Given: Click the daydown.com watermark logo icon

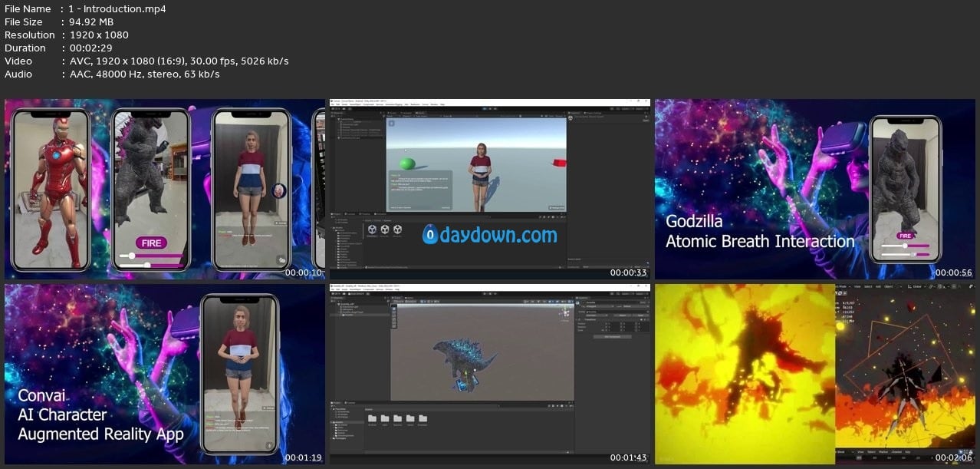Looking at the screenshot, I should coord(430,236).
